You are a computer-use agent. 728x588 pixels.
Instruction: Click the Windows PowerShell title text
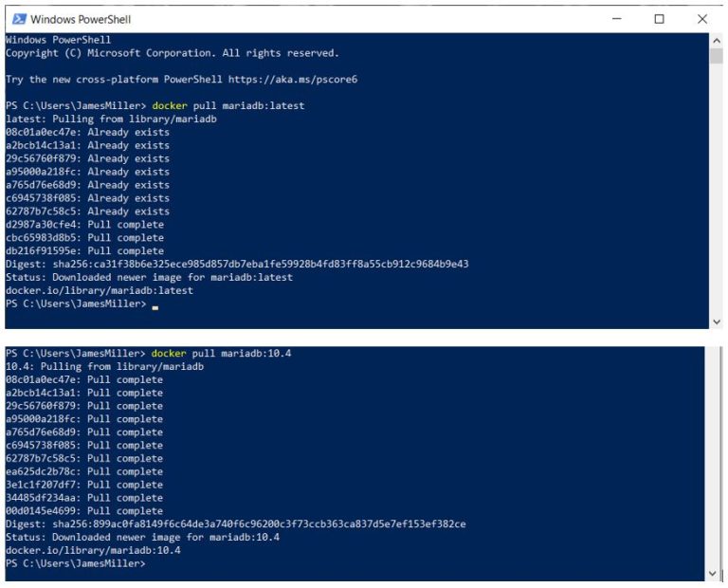pyautogui.click(x=81, y=20)
